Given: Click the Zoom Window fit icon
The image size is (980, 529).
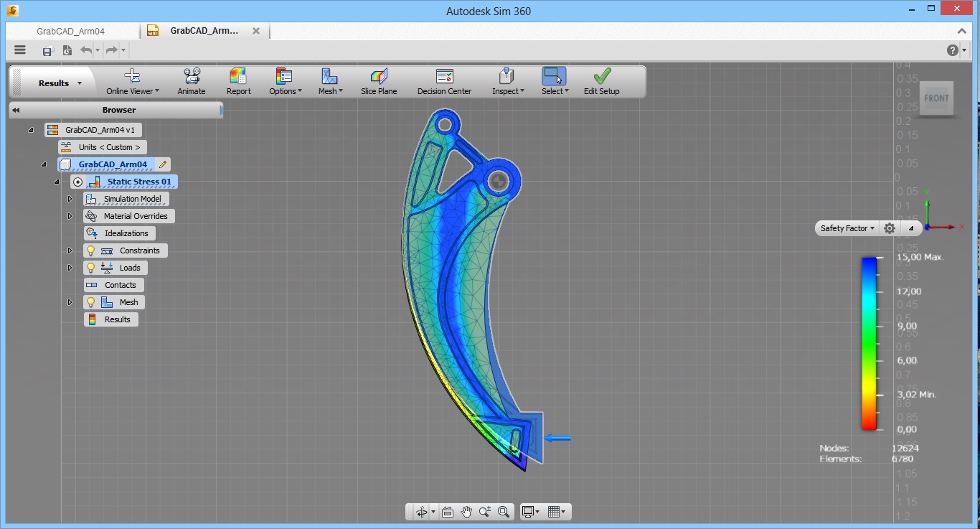Looking at the screenshot, I should pyautogui.click(x=504, y=512).
